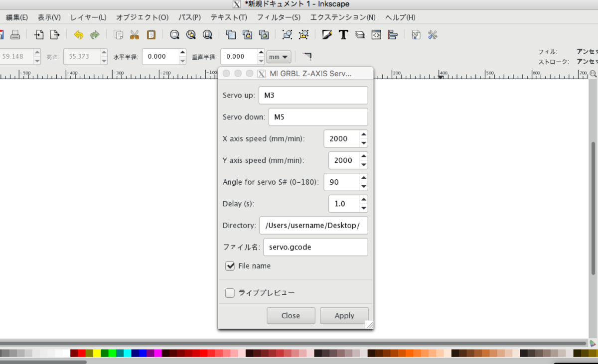Open the レイヤー(L) menu
Screen dimensions: 598x364
coord(88,17)
